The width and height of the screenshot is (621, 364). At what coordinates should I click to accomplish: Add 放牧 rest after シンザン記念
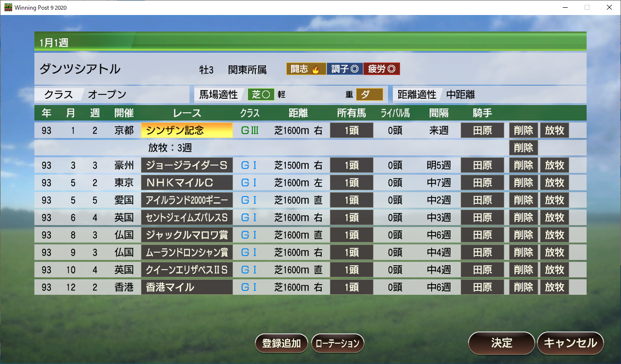(x=555, y=130)
